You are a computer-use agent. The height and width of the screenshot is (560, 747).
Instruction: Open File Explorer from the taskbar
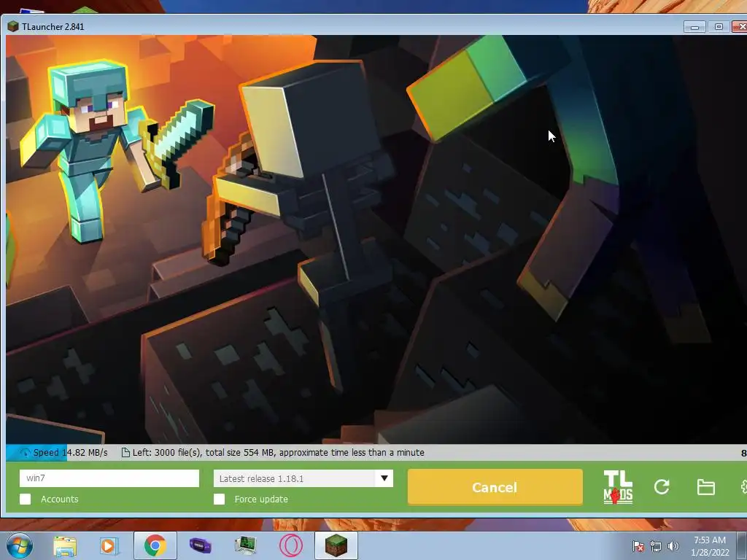tap(65, 545)
